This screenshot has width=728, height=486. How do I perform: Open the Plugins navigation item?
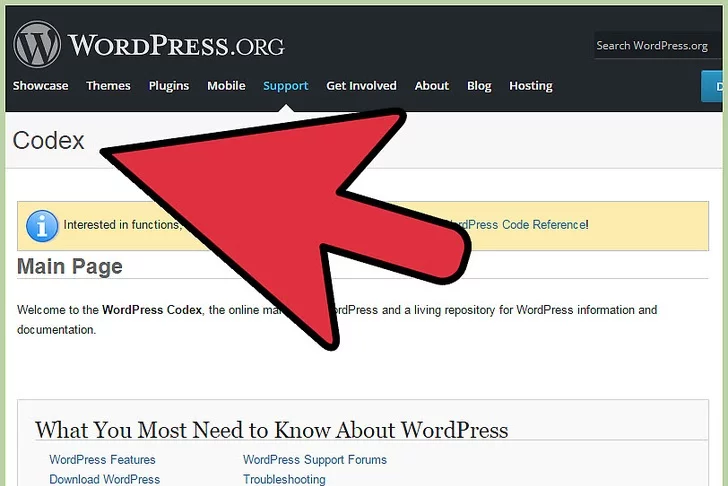click(x=169, y=86)
